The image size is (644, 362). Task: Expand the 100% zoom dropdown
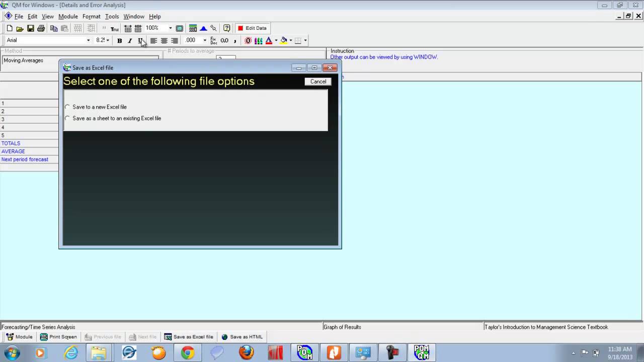[x=170, y=29]
